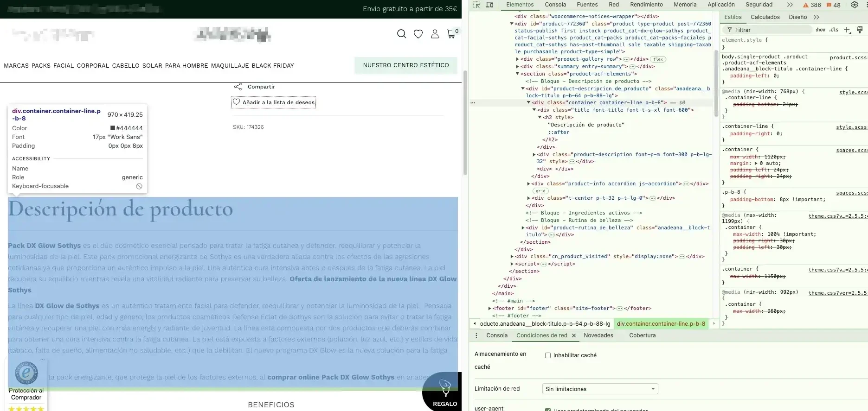
Task: Select the div.container.container-line.p-b-8 breadcrumb
Action: click(x=661, y=324)
